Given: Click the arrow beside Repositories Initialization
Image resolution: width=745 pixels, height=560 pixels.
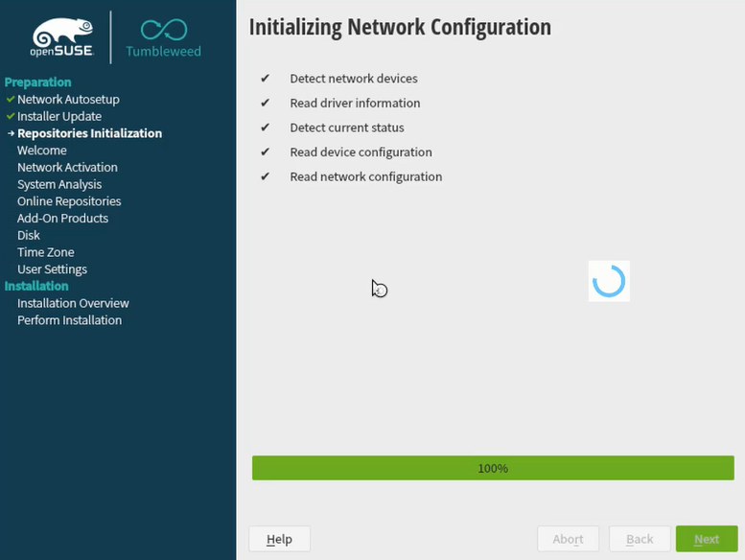Looking at the screenshot, I should (11, 133).
